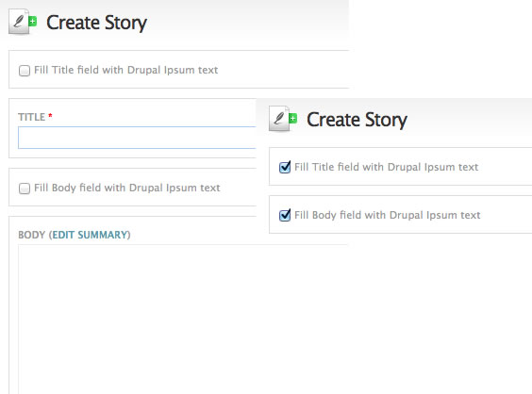The height and width of the screenshot is (394, 532).
Task: Enable the unchecked Fill Body field checkbox
Action: click(25, 189)
